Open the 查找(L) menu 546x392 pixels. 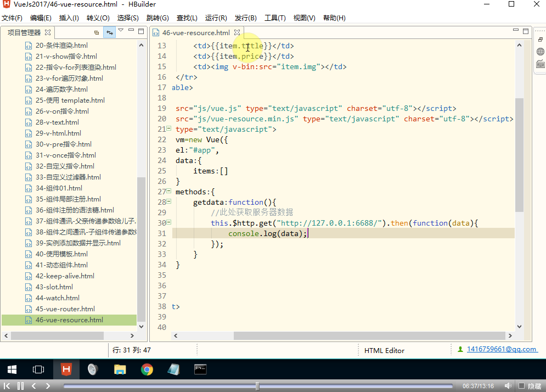point(187,18)
